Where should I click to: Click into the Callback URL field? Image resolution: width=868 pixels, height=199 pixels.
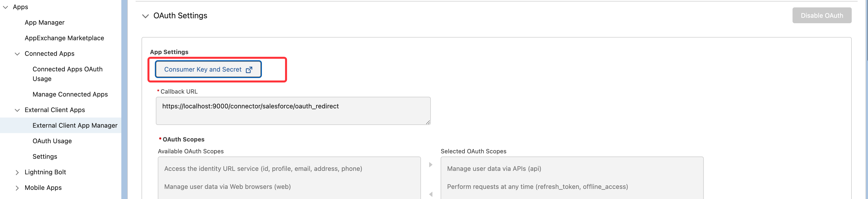click(293, 111)
